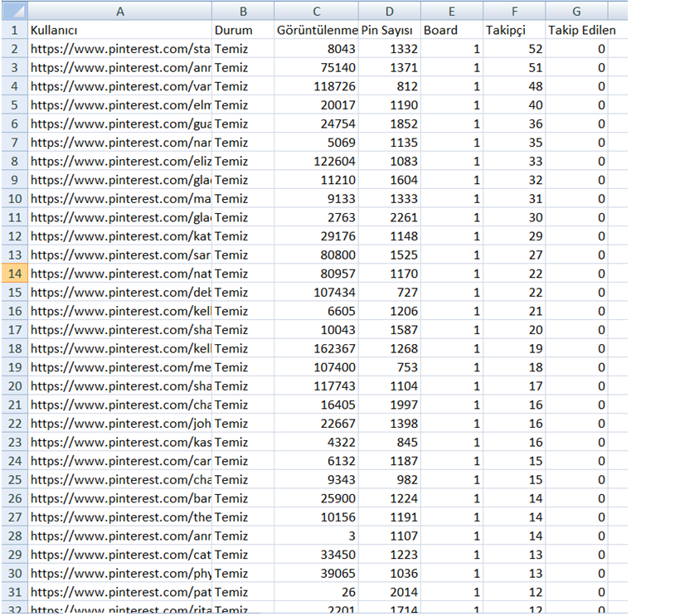Select row 28 header

(14, 536)
